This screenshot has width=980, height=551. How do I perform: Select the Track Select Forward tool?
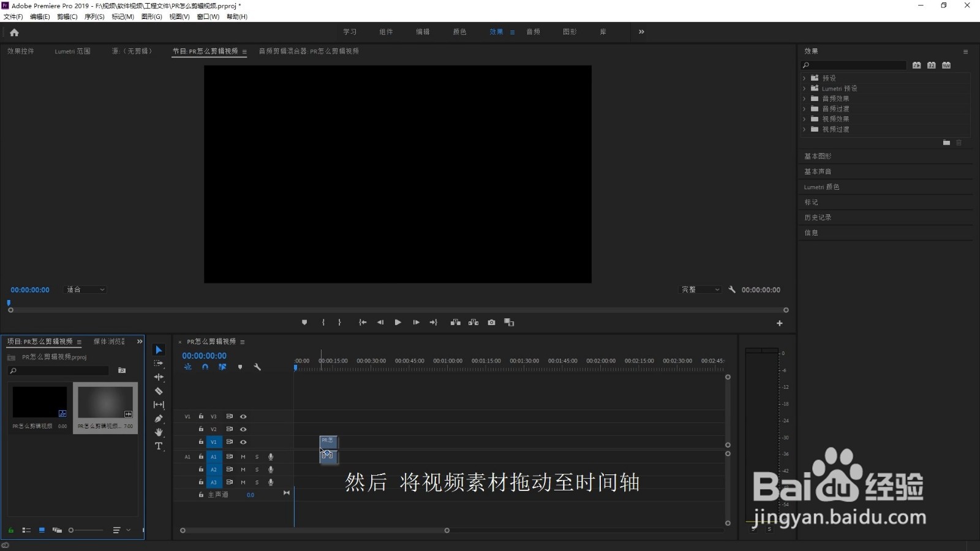(x=159, y=363)
